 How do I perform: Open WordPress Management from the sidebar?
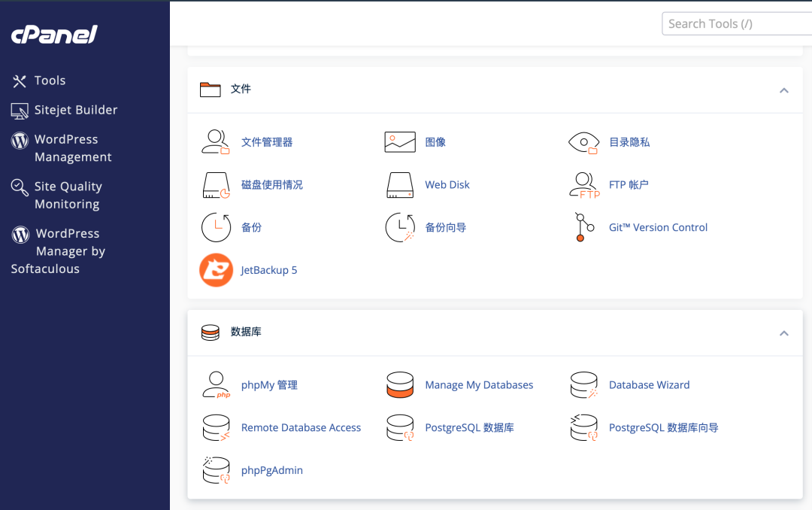coord(73,148)
